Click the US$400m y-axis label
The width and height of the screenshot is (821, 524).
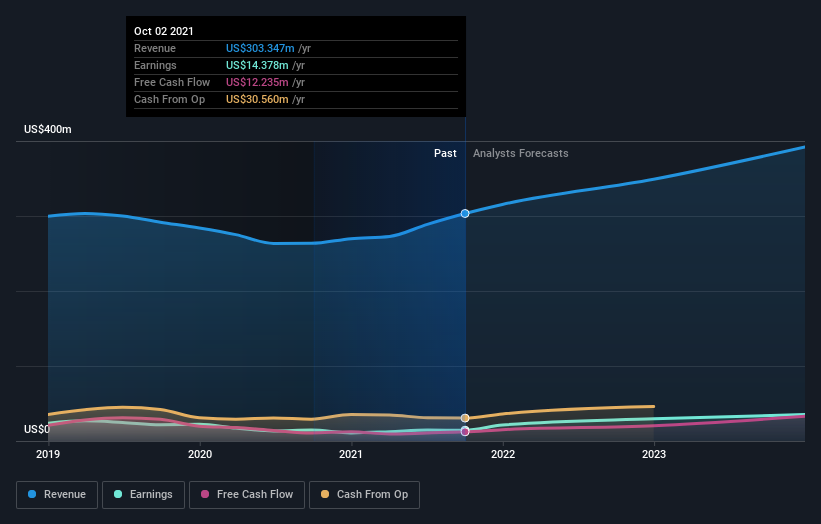pos(48,129)
